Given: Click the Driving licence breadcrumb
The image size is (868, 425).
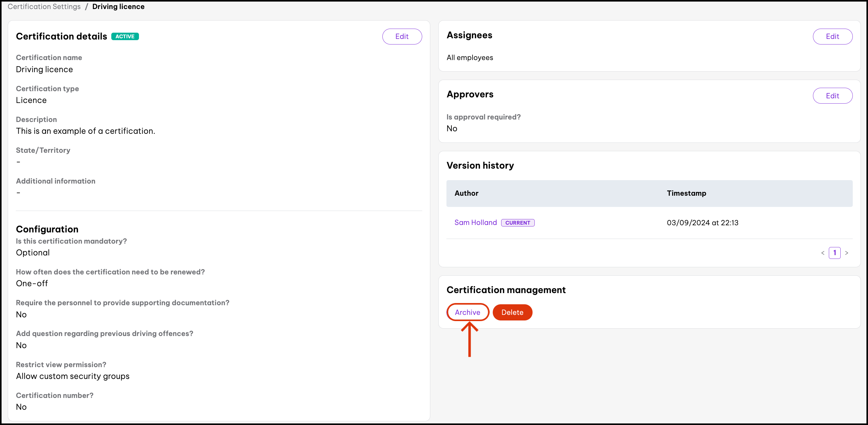Looking at the screenshot, I should coord(118,7).
